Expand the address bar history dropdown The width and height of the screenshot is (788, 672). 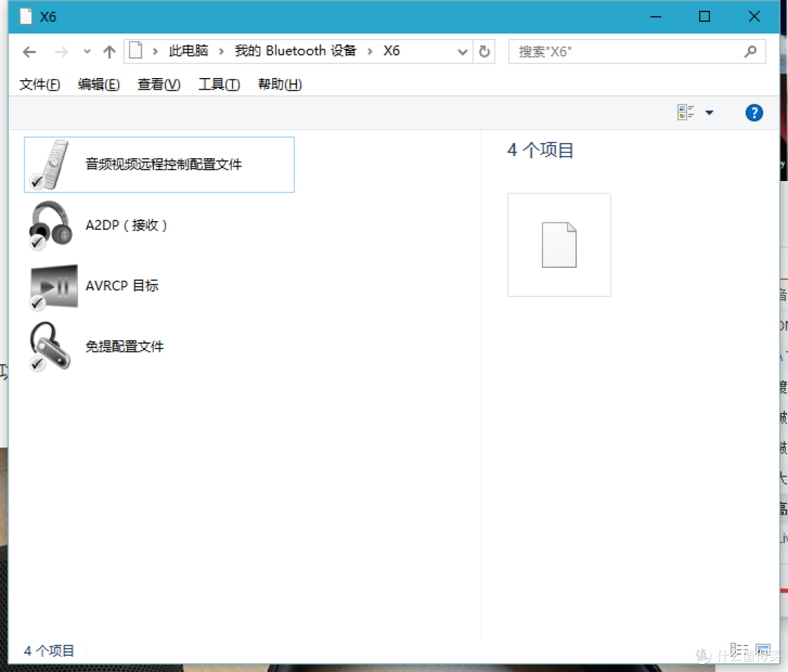(463, 52)
